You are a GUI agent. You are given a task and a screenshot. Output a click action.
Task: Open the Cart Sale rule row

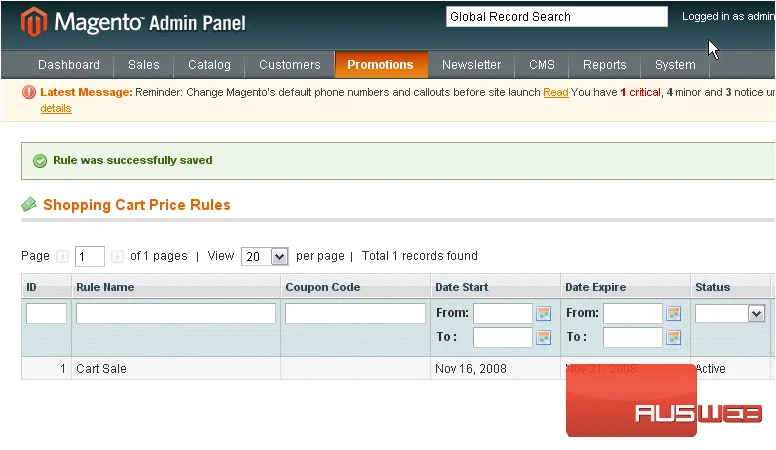(x=396, y=369)
